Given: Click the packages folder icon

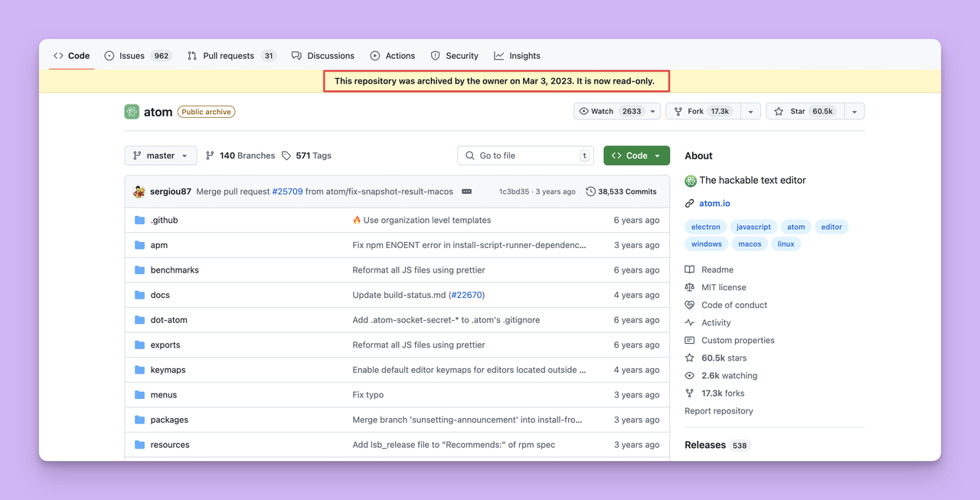Looking at the screenshot, I should 139,420.
